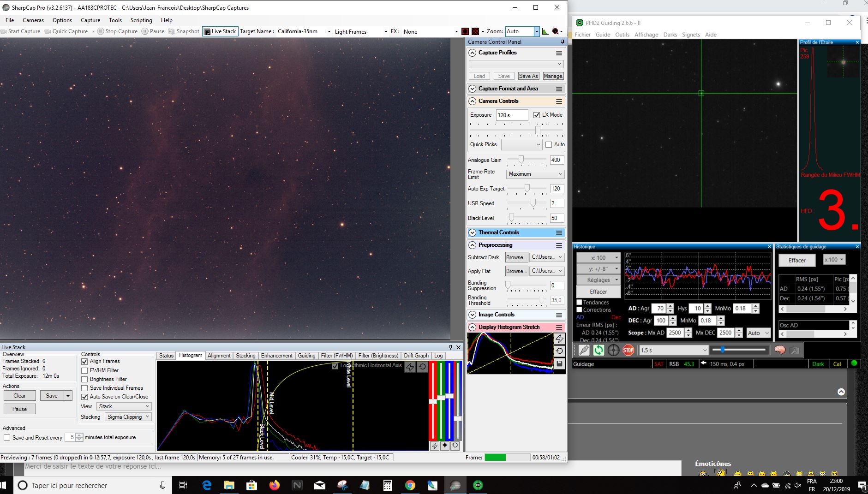The image size is (868, 494).
Task: Toggle the LX Mode checkbox
Action: tap(537, 115)
